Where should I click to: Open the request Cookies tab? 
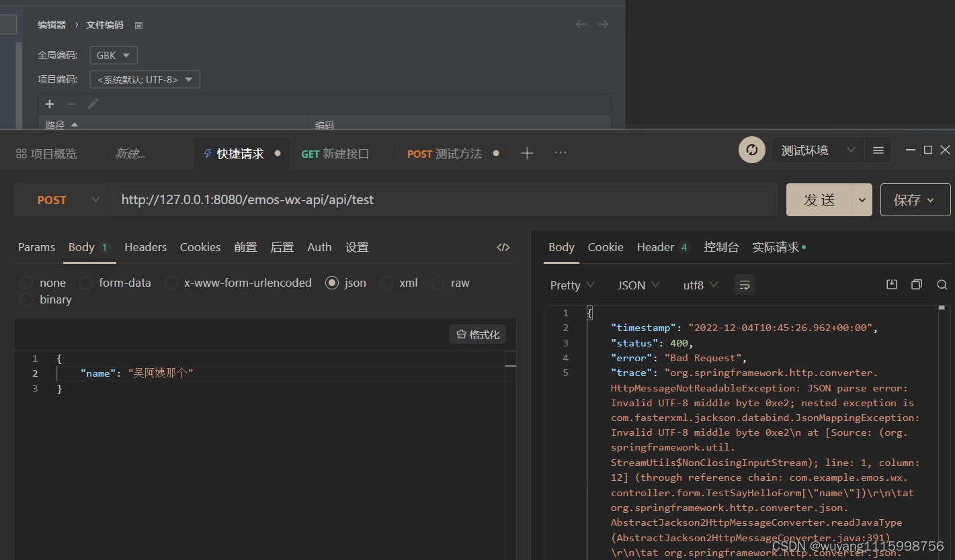pyautogui.click(x=200, y=247)
